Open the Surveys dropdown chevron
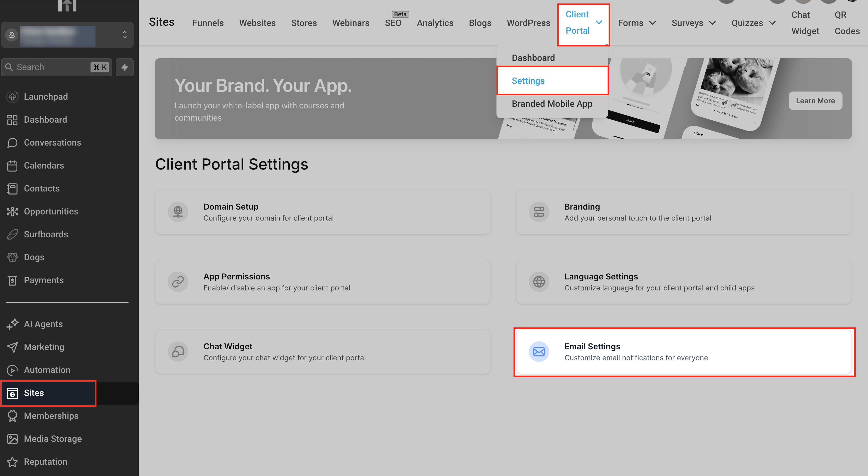The width and height of the screenshot is (868, 476). tap(712, 23)
